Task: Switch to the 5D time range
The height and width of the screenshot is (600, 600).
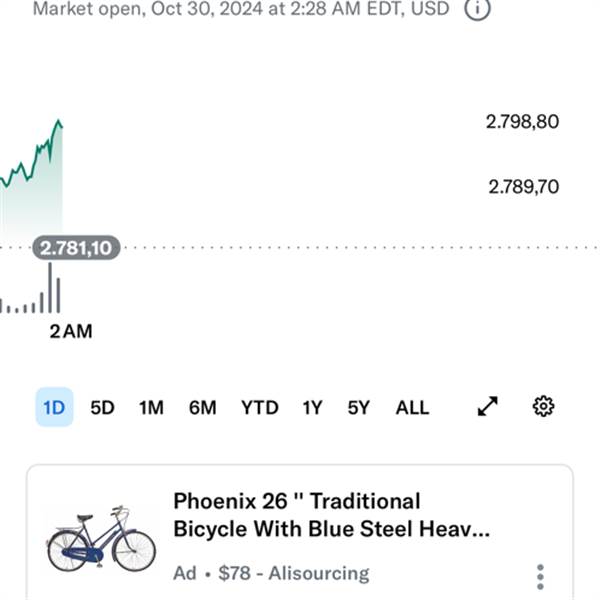Action: (103, 408)
